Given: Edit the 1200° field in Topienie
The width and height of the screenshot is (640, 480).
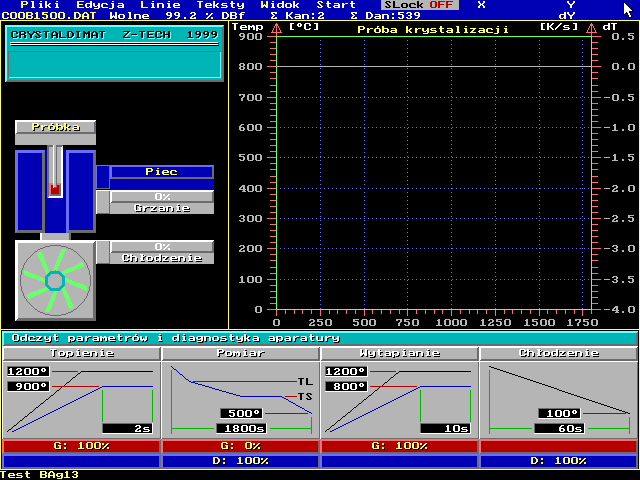Looking at the screenshot, I should (28, 371).
